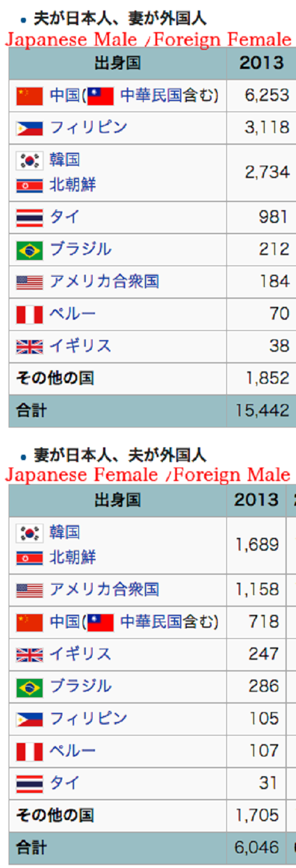Click the North Korea flag in the 1,689 row

[x=30, y=558]
